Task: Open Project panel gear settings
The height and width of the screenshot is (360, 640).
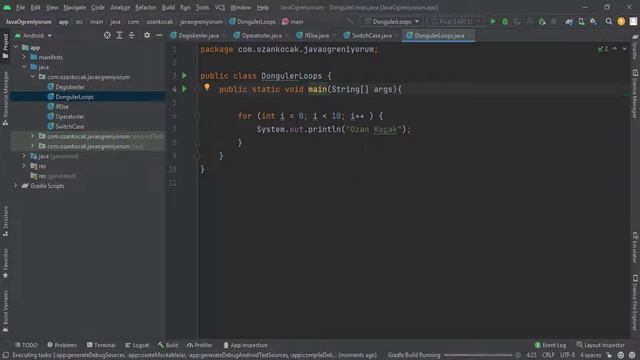Action: [147, 36]
